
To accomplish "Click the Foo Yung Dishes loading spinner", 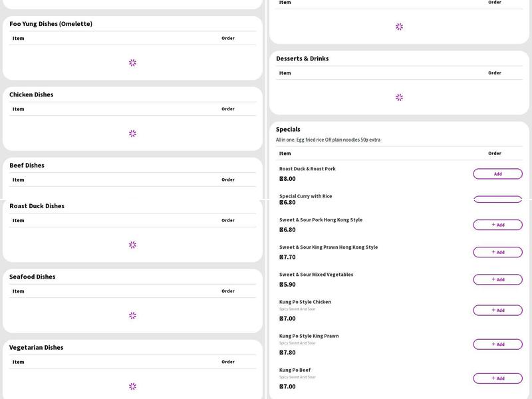I will pos(132,63).
